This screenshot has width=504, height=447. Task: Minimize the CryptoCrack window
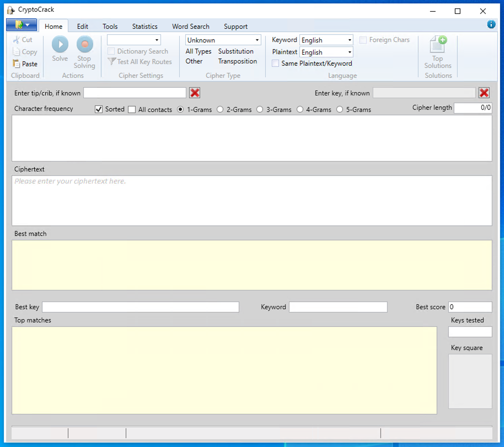[433, 11]
